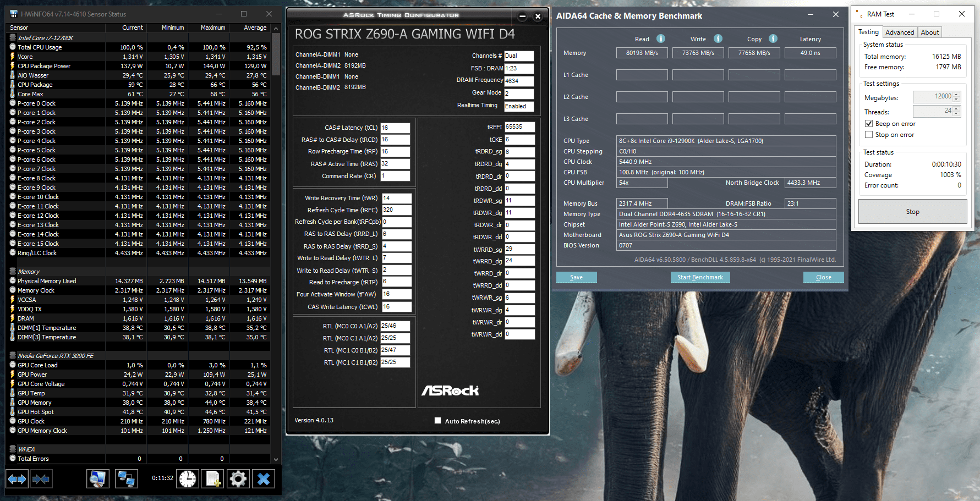The image size is (980, 501).
Task: Enable the Auto Refresh checkbox in Timing Configurator
Action: [437, 421]
